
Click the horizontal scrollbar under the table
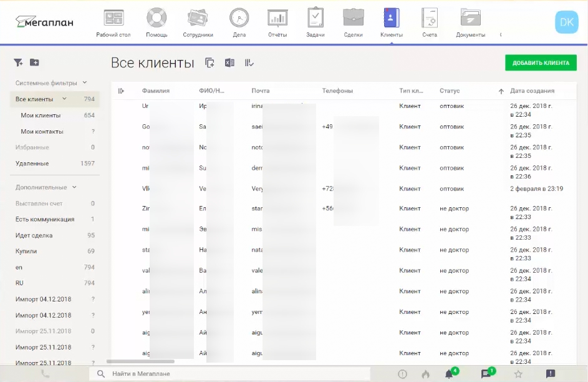(x=140, y=361)
